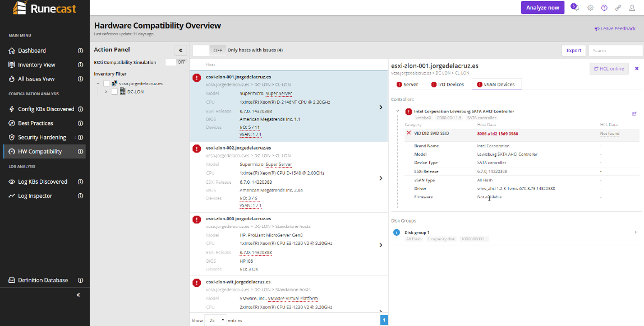Switch to the I/O Devices tab
This screenshot has height=326, width=644.
(x=447, y=85)
